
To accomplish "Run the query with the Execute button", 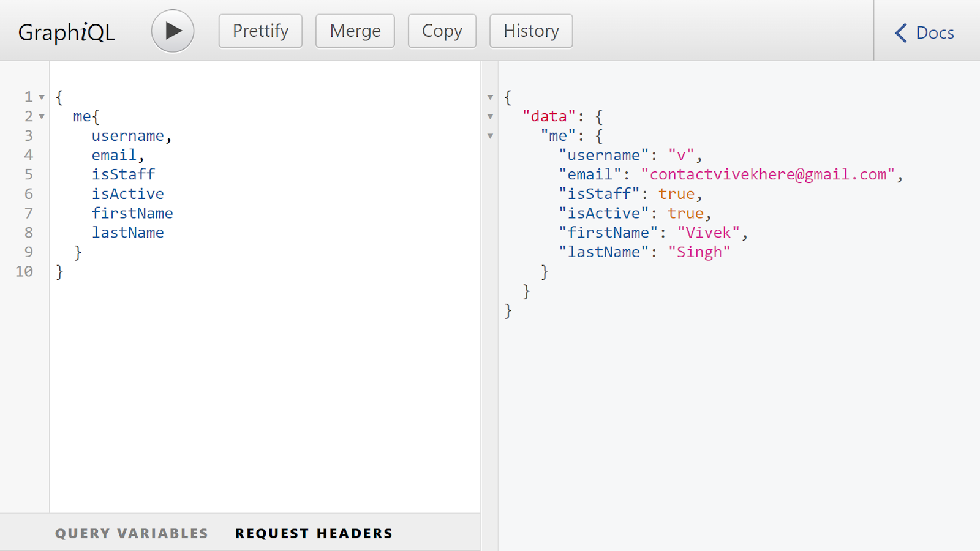I will pyautogui.click(x=172, y=30).
